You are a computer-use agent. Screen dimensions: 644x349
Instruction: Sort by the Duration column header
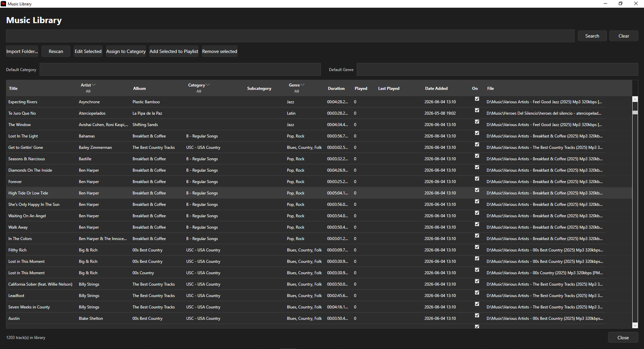(336, 88)
